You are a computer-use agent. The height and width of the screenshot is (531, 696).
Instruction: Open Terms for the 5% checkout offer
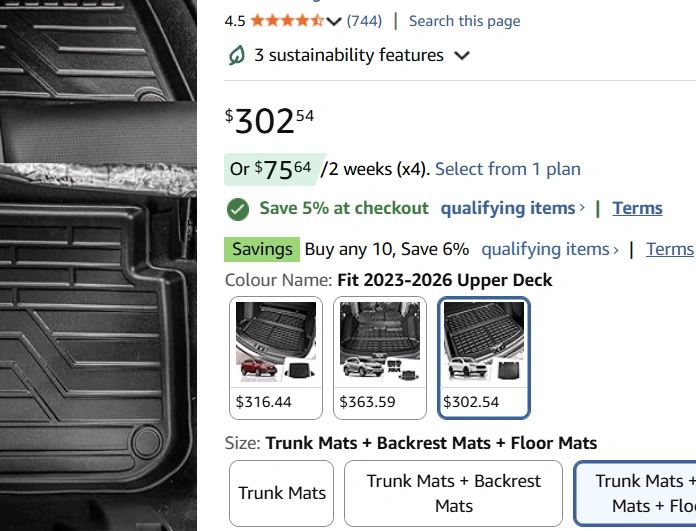(x=637, y=208)
